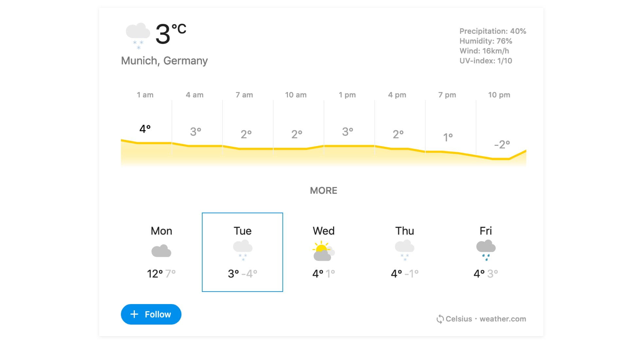Follow Munich weather updates

click(151, 314)
